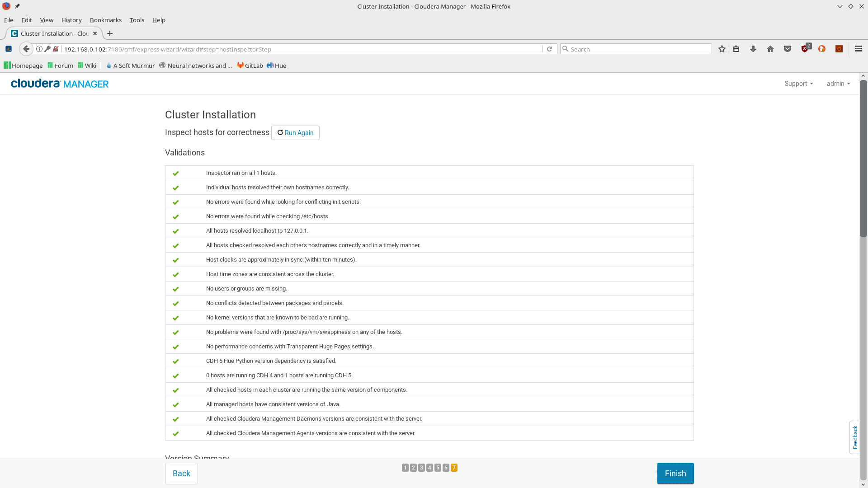Click the scrollbar down arrow

tap(863, 484)
